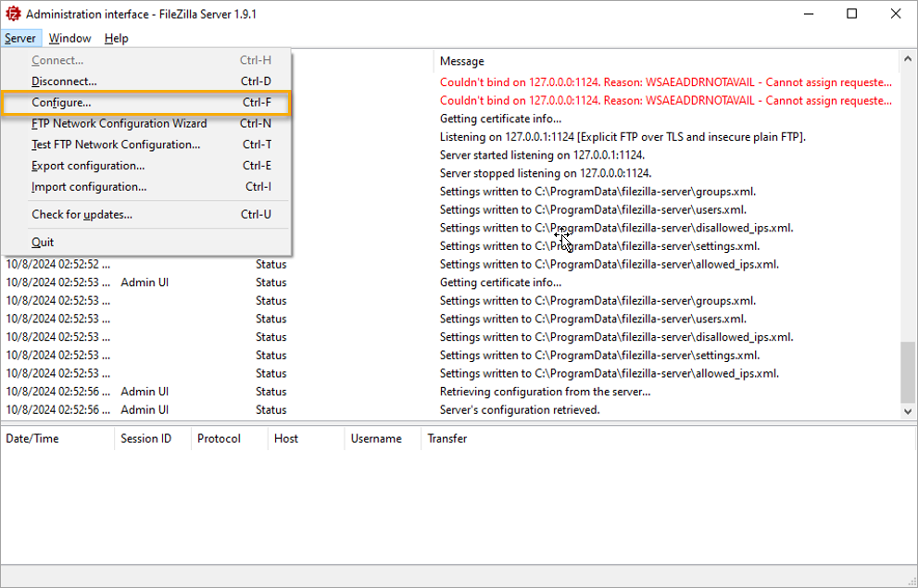The height and width of the screenshot is (588, 918).
Task: Choose Import configuration... menu entry
Action: point(145,187)
